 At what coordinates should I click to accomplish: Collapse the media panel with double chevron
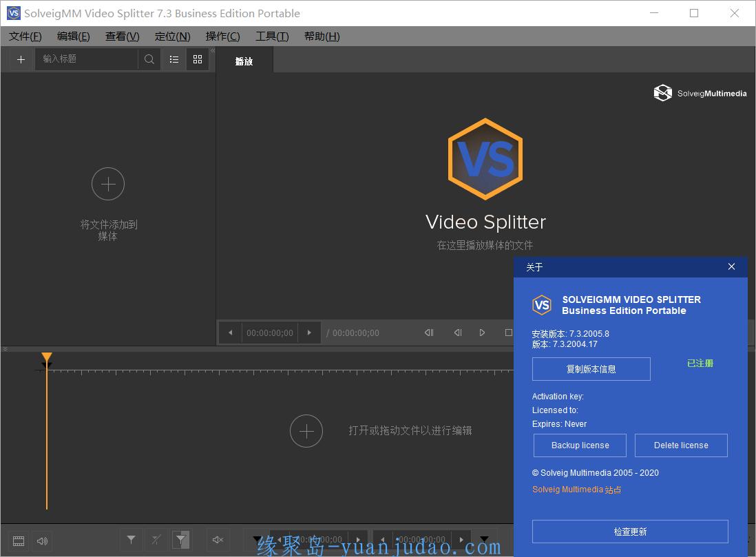click(213, 50)
